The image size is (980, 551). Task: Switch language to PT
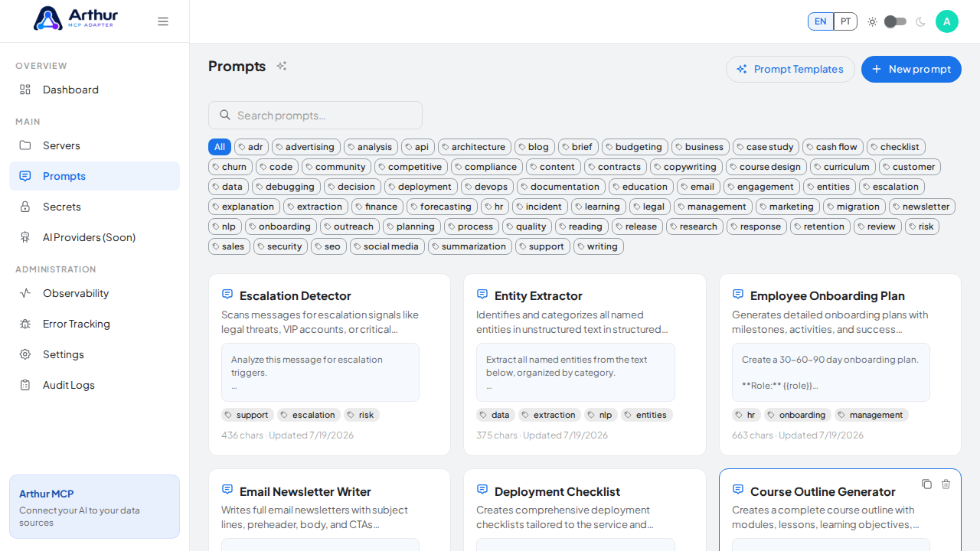coord(845,21)
